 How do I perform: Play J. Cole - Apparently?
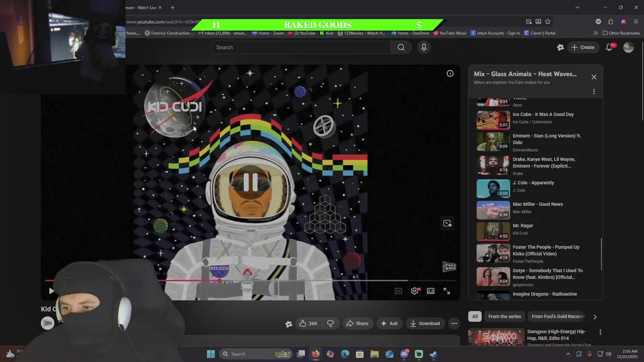point(536,188)
